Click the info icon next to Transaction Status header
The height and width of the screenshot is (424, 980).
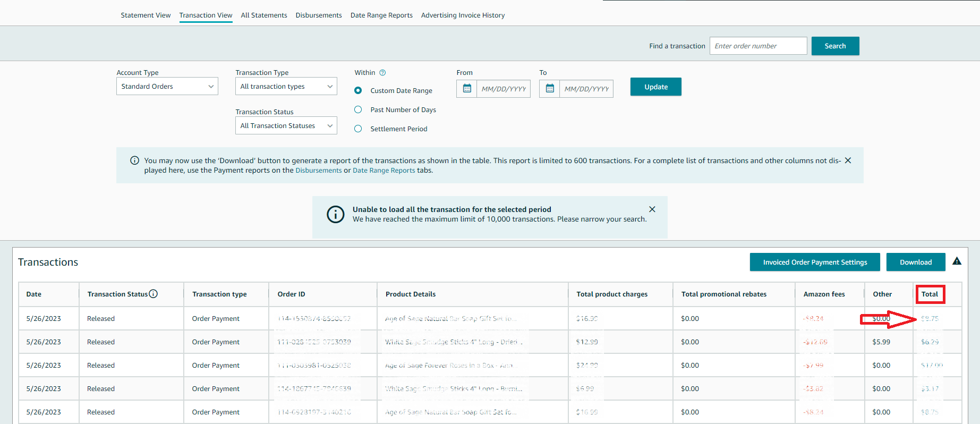tap(153, 294)
